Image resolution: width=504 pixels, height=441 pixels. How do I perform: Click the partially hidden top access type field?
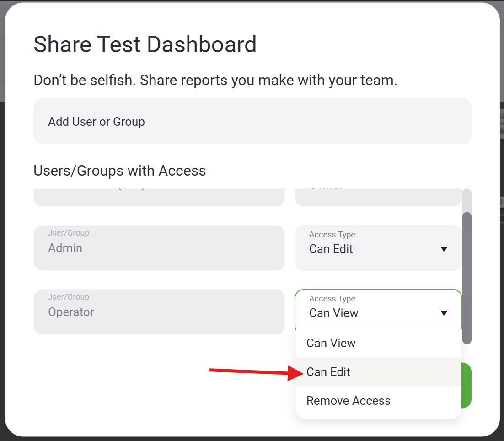378,197
